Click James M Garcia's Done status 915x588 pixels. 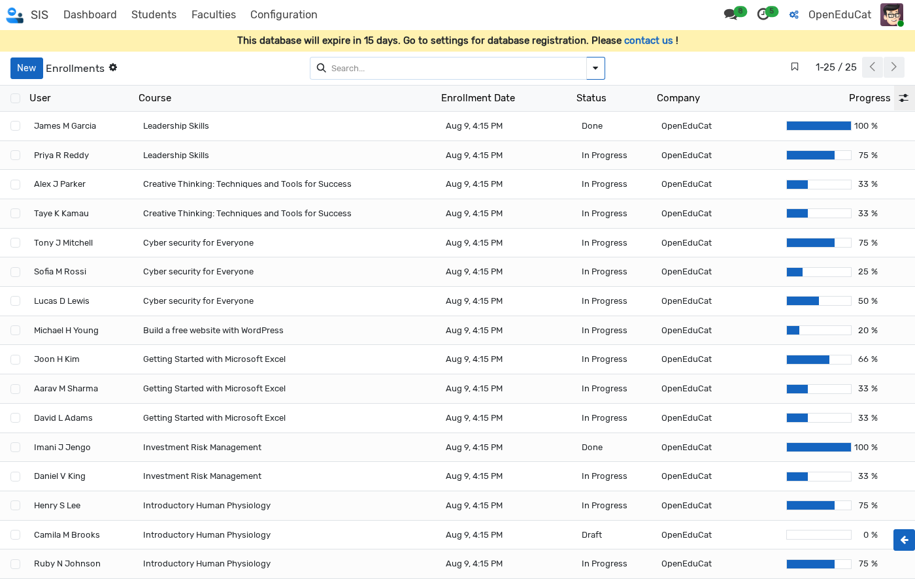coord(592,126)
